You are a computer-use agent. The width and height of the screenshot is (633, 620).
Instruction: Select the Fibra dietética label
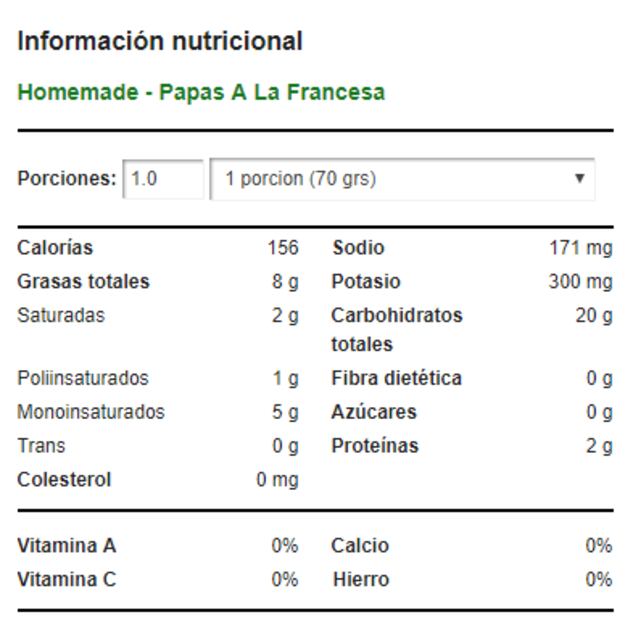[x=396, y=378]
